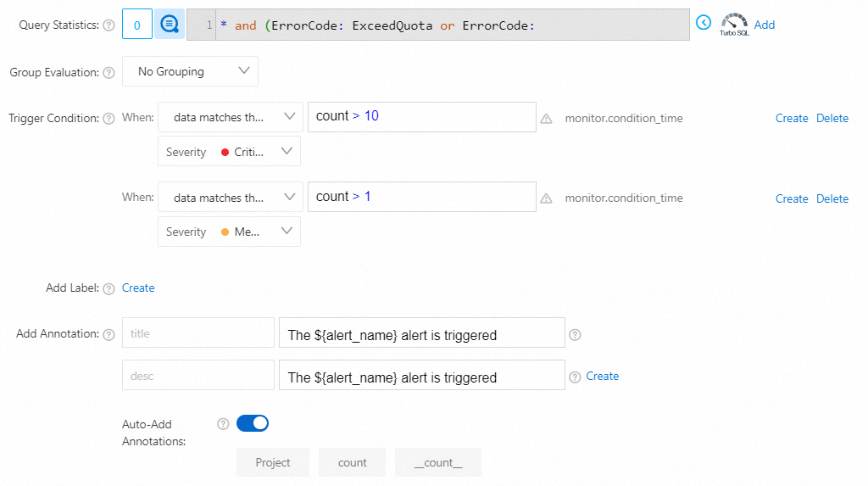Click the __count__ annotation tag
The width and height of the screenshot is (868, 486).
click(x=438, y=462)
